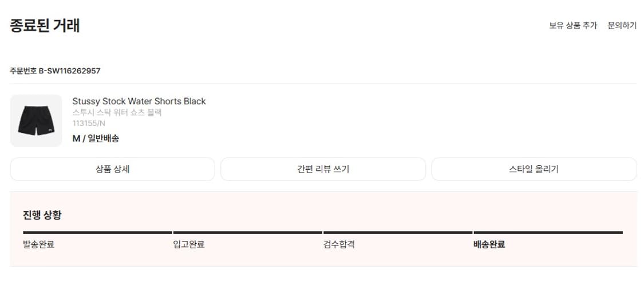Click the black shorts product thumbnail
This screenshot has width=644, height=285.
(x=36, y=120)
